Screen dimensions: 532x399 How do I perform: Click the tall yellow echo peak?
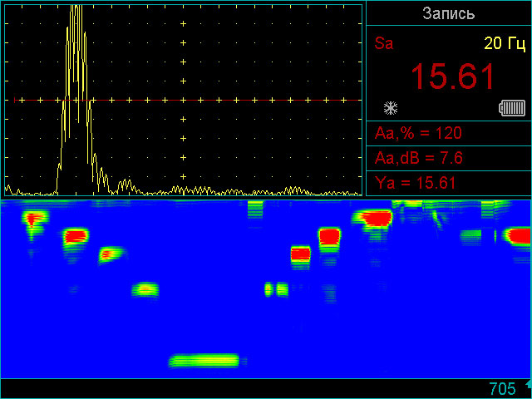[76, 50]
